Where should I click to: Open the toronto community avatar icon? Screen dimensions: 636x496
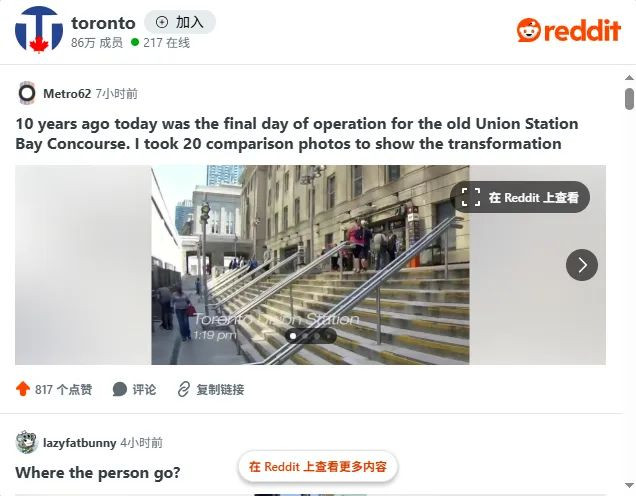coord(39,30)
